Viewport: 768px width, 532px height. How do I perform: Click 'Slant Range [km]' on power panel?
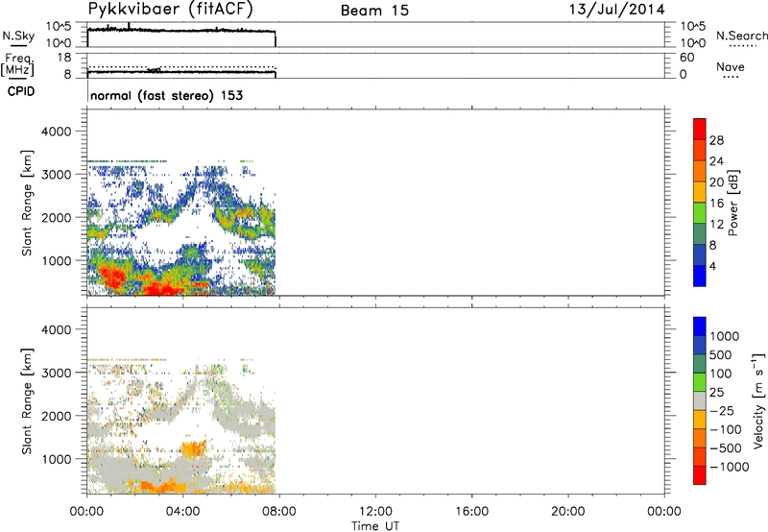coord(27,203)
